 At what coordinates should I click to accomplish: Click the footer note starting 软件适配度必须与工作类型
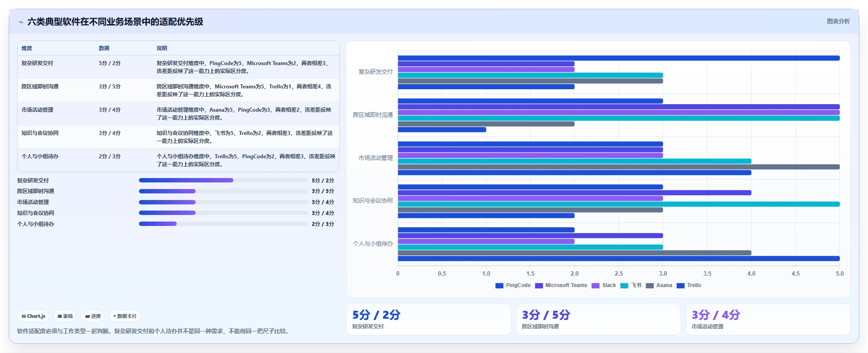tap(154, 331)
